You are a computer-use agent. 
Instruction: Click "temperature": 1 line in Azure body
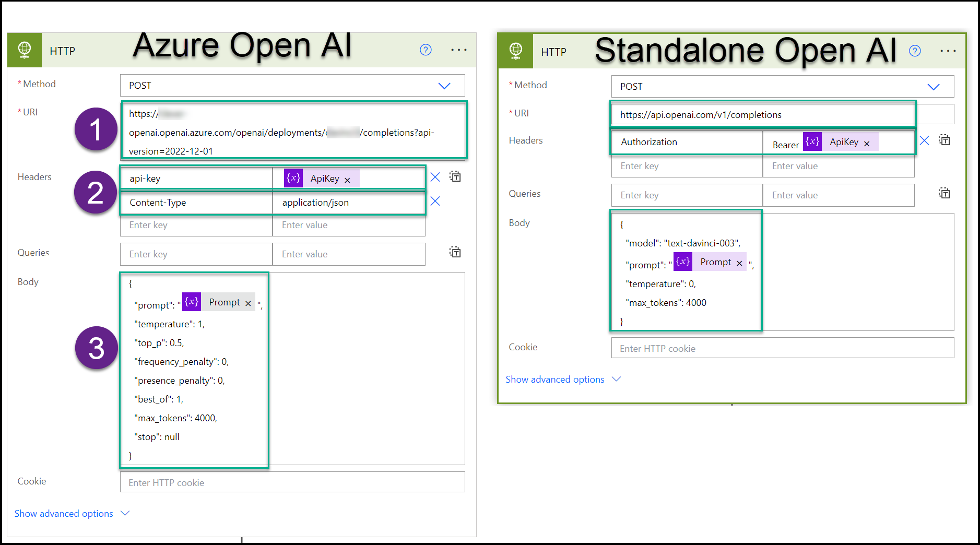(170, 324)
